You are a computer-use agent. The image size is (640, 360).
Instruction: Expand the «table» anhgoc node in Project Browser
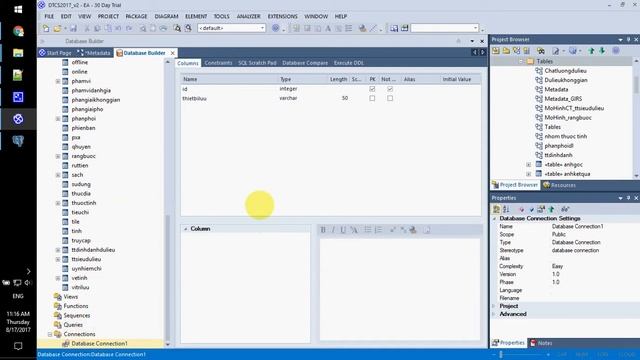[529, 164]
